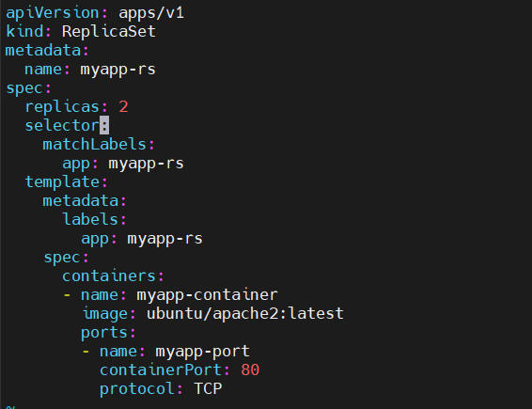
Task: Click the 'name' key under top-level metadata
Action: [43, 70]
